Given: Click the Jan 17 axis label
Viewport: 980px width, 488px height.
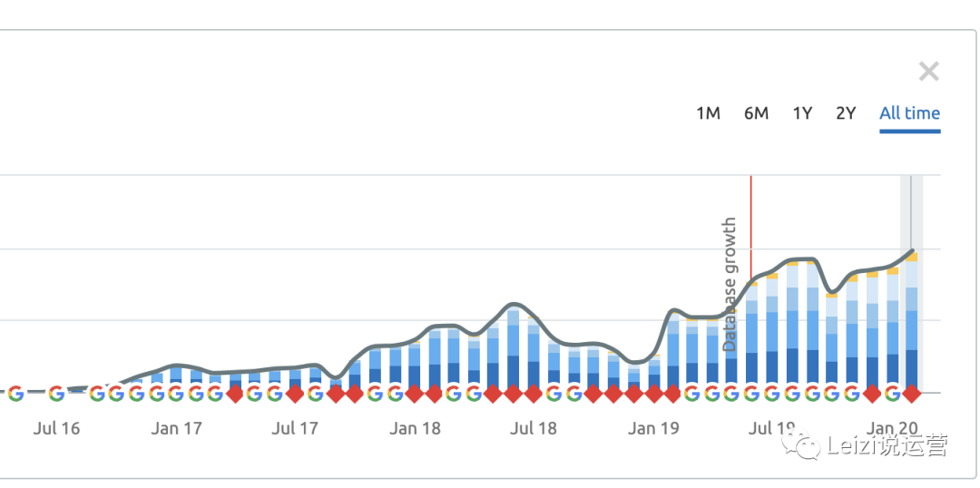Looking at the screenshot, I should (x=176, y=429).
